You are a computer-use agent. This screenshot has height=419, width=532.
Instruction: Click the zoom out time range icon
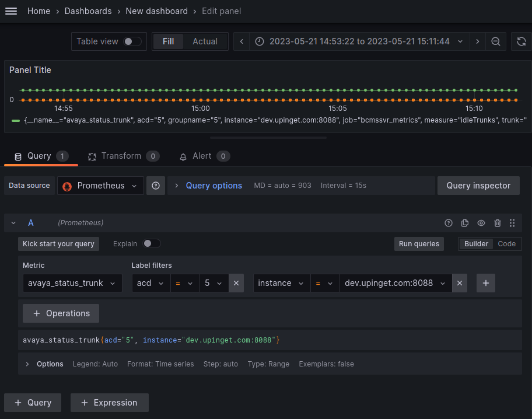tap(495, 41)
